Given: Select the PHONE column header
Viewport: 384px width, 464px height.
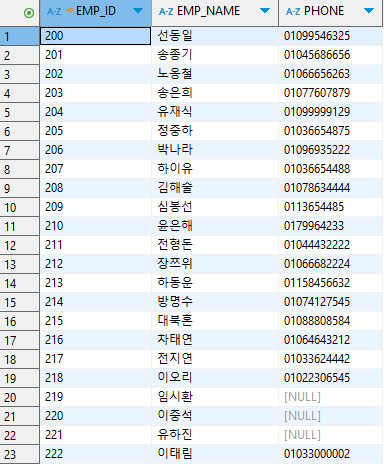Looking at the screenshot, I should pos(331,13).
